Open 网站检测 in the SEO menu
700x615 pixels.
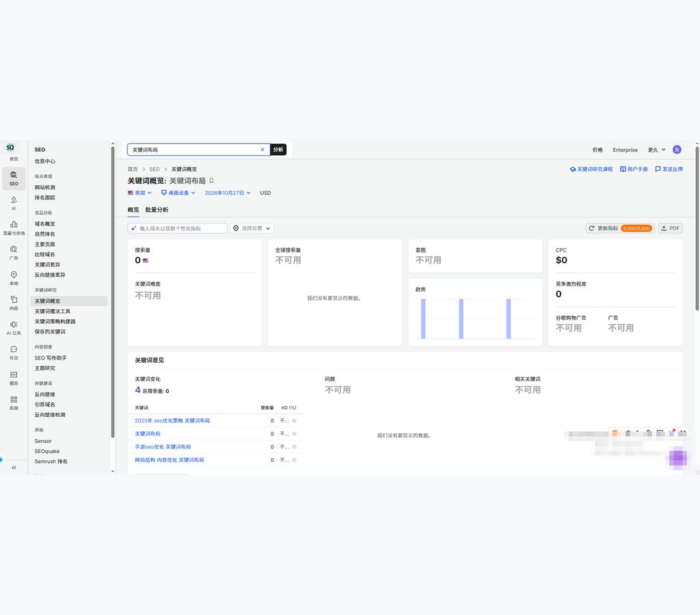tap(44, 187)
